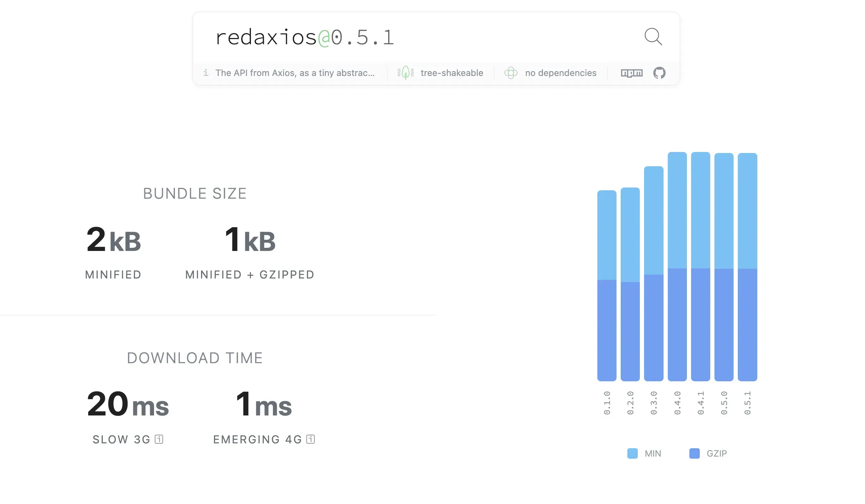Viewport: 865px width, 504px height.
Task: Click the BUNDLE SIZE heading
Action: point(194,193)
